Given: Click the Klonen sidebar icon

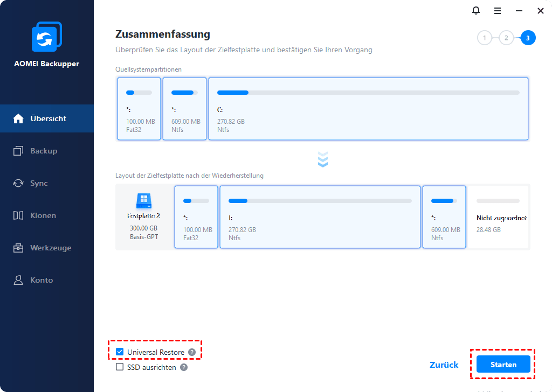Looking at the screenshot, I should [18, 215].
